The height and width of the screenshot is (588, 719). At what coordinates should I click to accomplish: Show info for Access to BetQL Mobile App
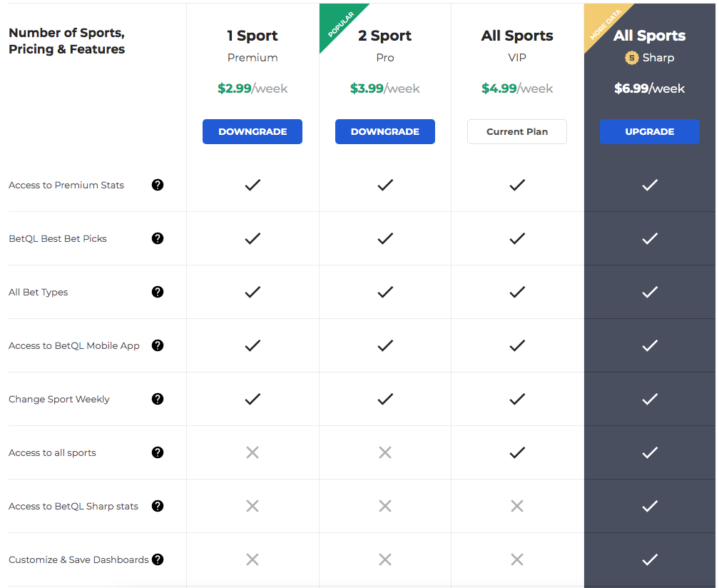tap(157, 345)
